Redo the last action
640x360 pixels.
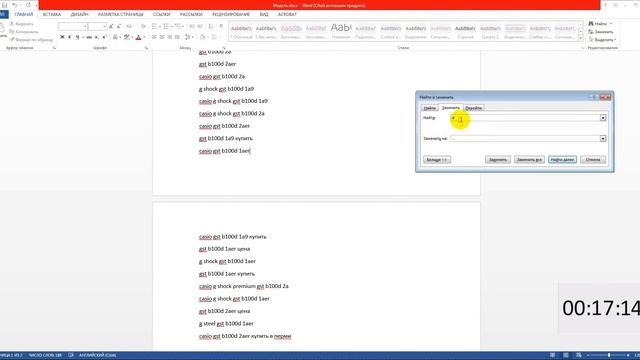pos(28,5)
